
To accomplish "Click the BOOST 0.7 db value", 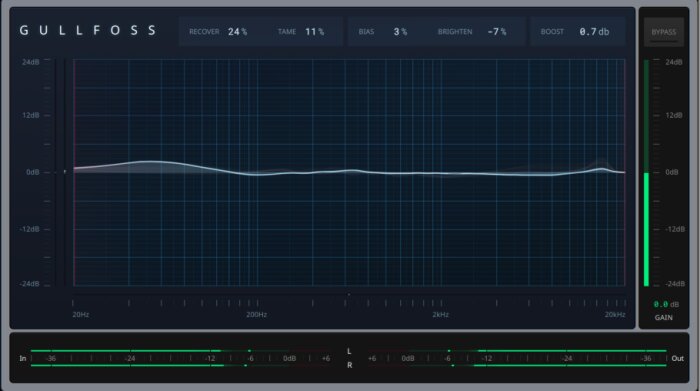I will coord(594,32).
